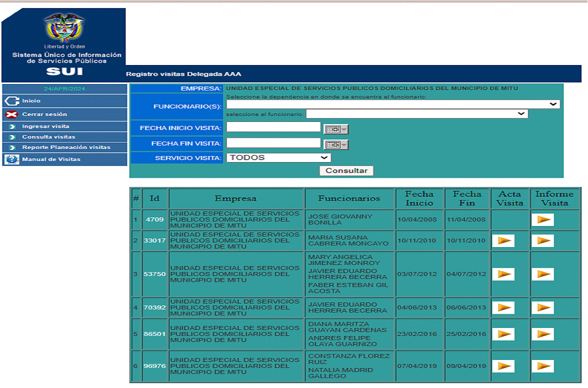Click the Fecha Fin Visita text field
The image size is (588, 388).
pyautogui.click(x=273, y=143)
